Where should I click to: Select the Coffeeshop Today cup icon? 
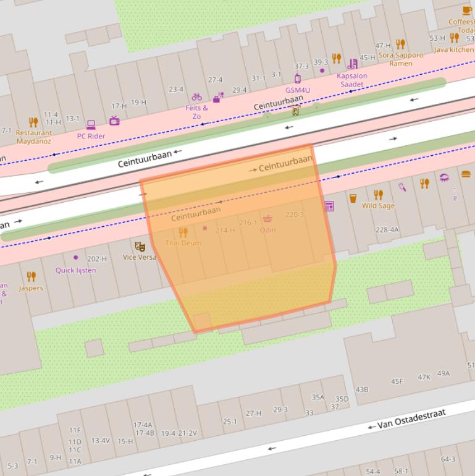(x=467, y=11)
